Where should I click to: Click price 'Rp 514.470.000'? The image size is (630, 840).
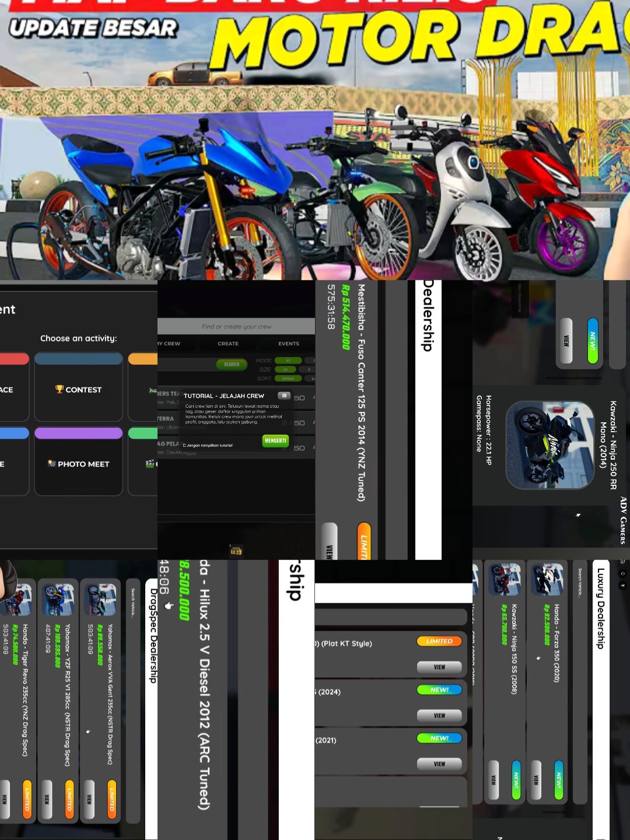(346, 317)
